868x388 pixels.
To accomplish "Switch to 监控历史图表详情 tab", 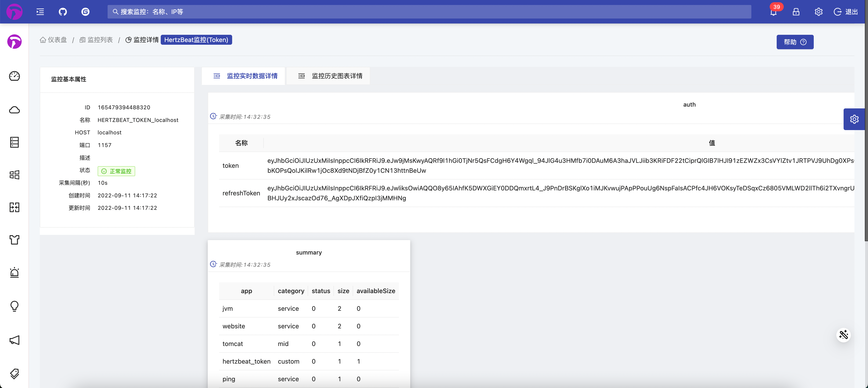I will click(330, 76).
